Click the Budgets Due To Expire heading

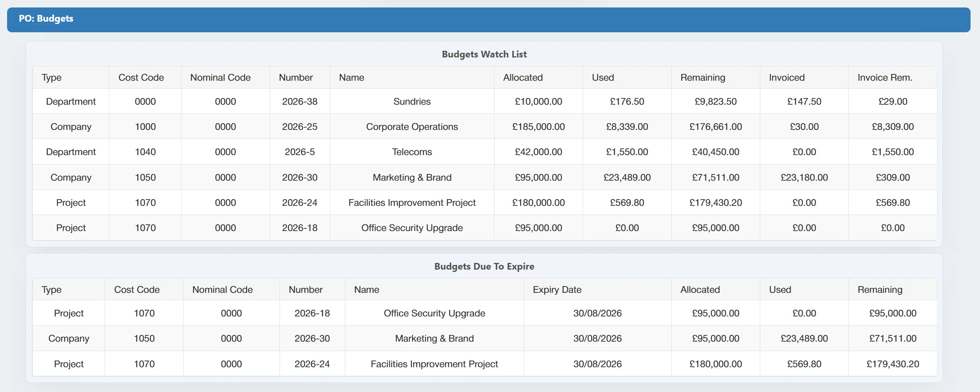tap(484, 266)
